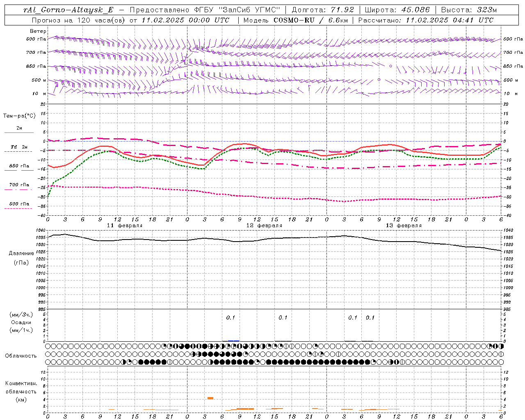Click the Тем-ра(°C) temperature panel label

click(19, 116)
